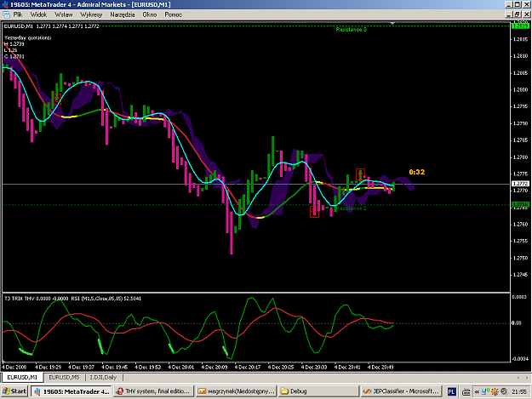This screenshot has height=399, width=532.
Task: Open the Okno menu
Action: [149, 14]
